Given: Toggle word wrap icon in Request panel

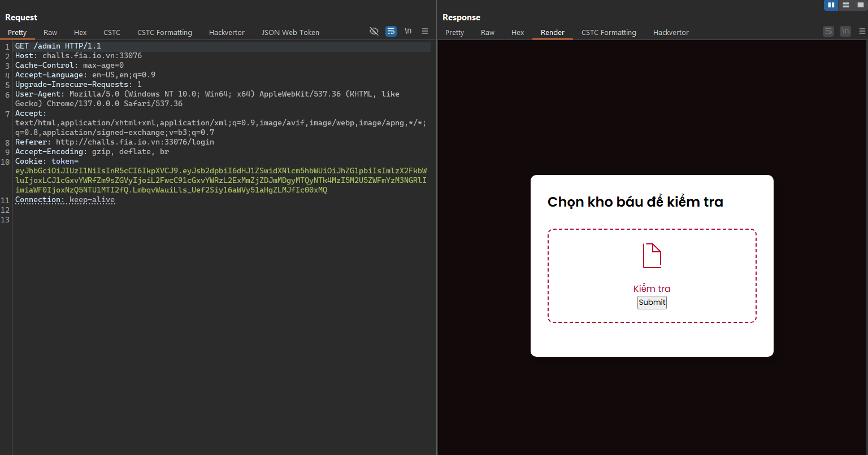Looking at the screenshot, I should point(391,31).
